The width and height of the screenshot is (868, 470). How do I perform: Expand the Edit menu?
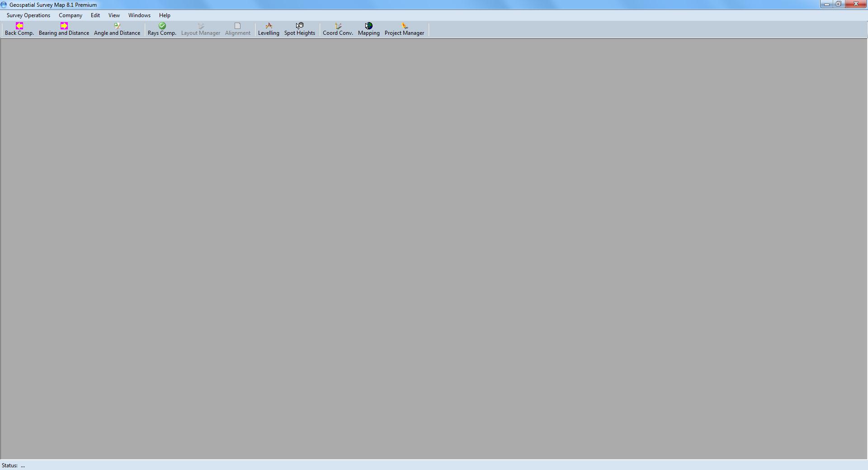click(95, 15)
